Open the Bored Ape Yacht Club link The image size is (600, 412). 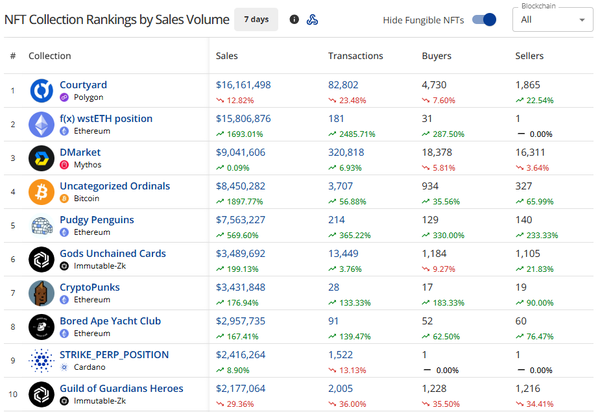110,321
